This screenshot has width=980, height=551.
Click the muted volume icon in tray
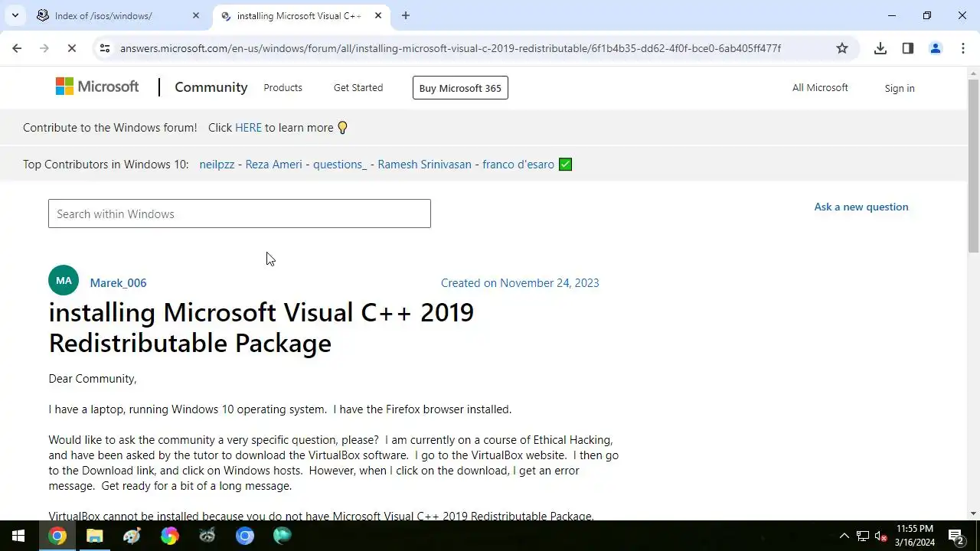point(881,536)
